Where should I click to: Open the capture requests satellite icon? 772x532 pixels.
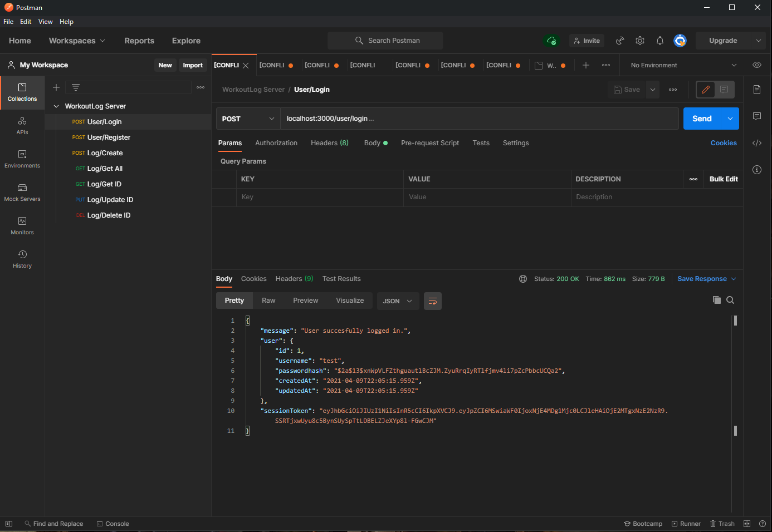pyautogui.click(x=620, y=41)
